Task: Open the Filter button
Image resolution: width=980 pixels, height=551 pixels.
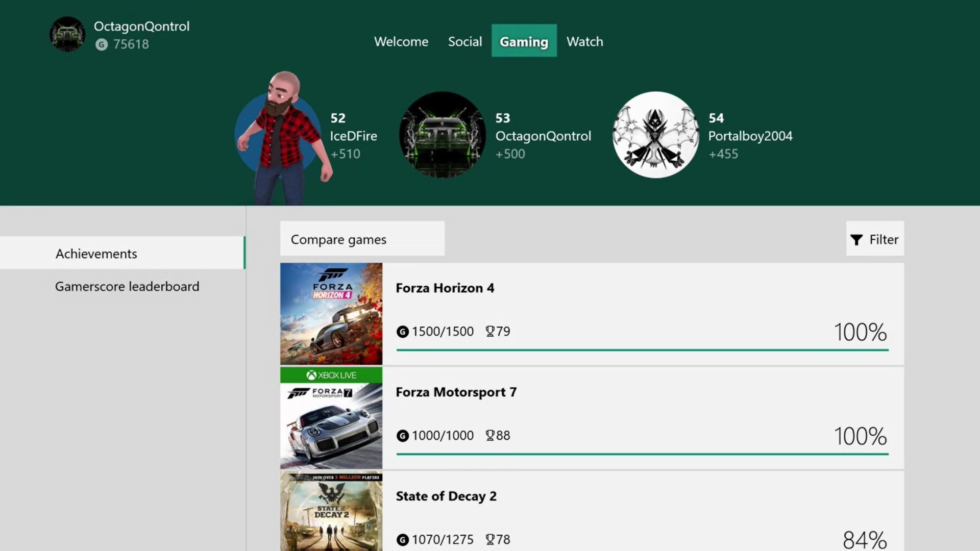Action: pyautogui.click(x=875, y=238)
